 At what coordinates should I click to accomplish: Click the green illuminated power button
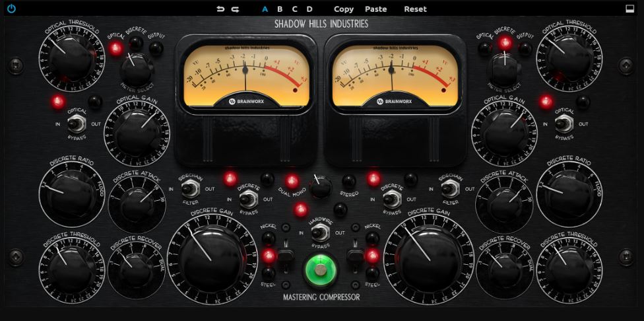click(321, 269)
